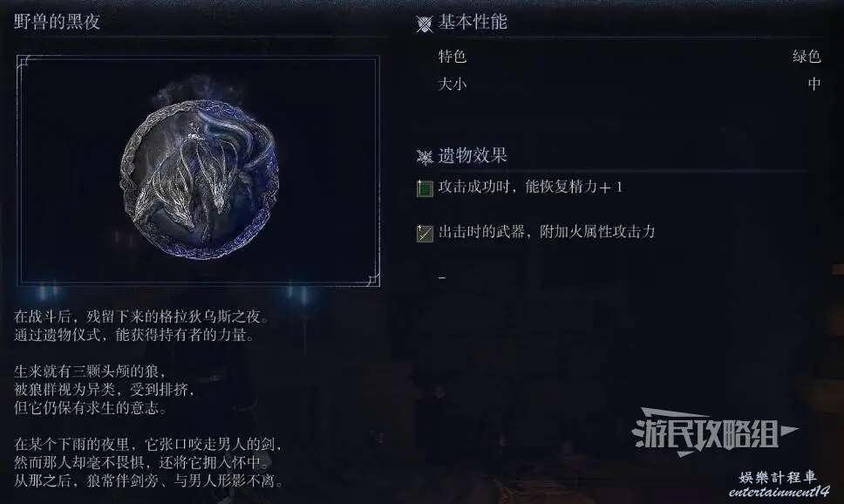This screenshot has height=504, width=844.
Task: Click the 游民攻略组 watermark logo
Action: click(714, 432)
